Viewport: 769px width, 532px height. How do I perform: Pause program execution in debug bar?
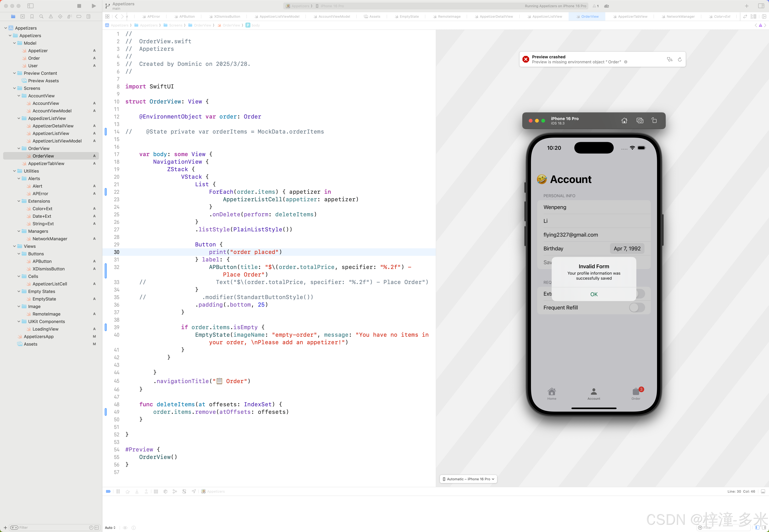point(118,491)
